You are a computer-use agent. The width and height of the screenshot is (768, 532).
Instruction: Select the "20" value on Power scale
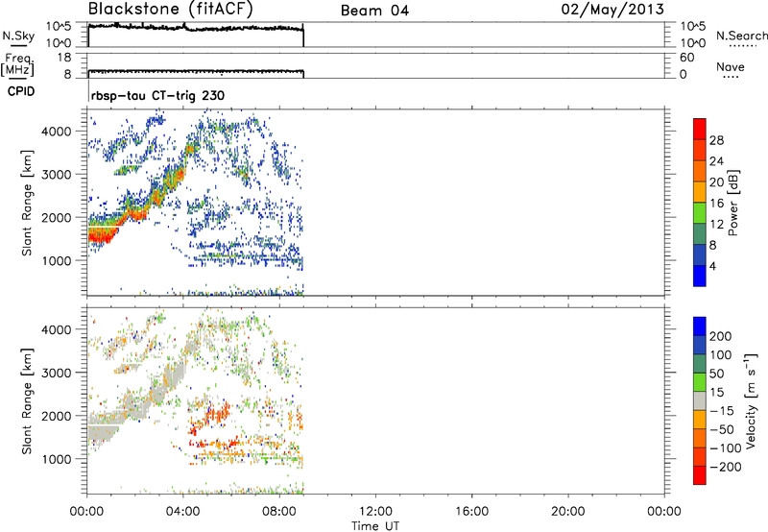point(716,182)
